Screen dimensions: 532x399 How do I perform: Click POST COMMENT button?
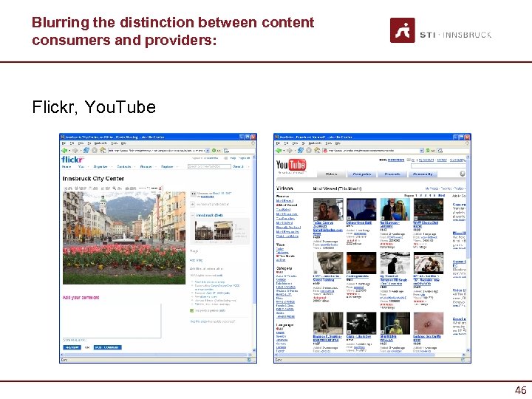[108, 347]
